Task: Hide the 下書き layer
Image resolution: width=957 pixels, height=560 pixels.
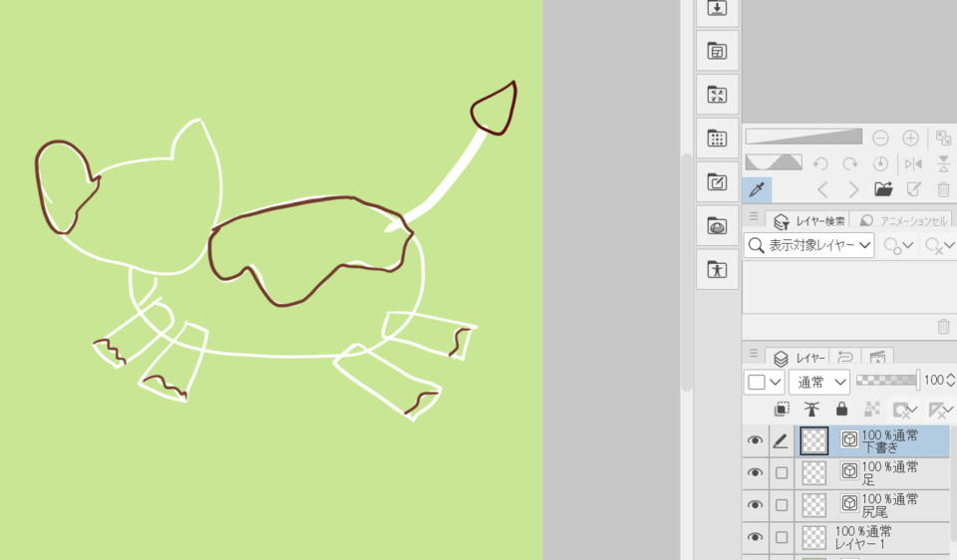Action: [x=755, y=440]
